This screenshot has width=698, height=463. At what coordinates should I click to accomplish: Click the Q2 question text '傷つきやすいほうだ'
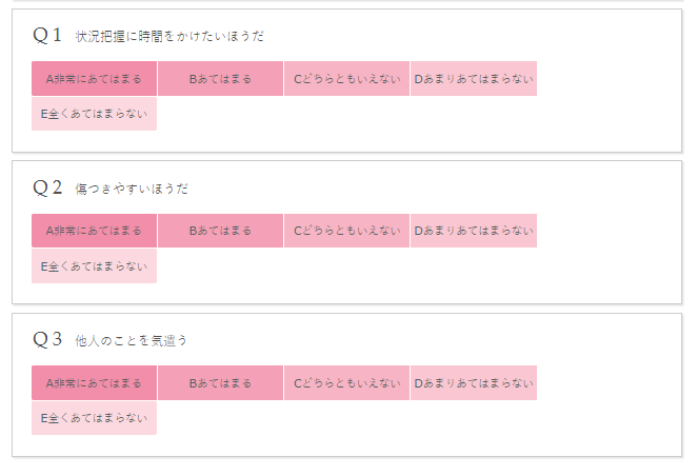pyautogui.click(x=132, y=189)
